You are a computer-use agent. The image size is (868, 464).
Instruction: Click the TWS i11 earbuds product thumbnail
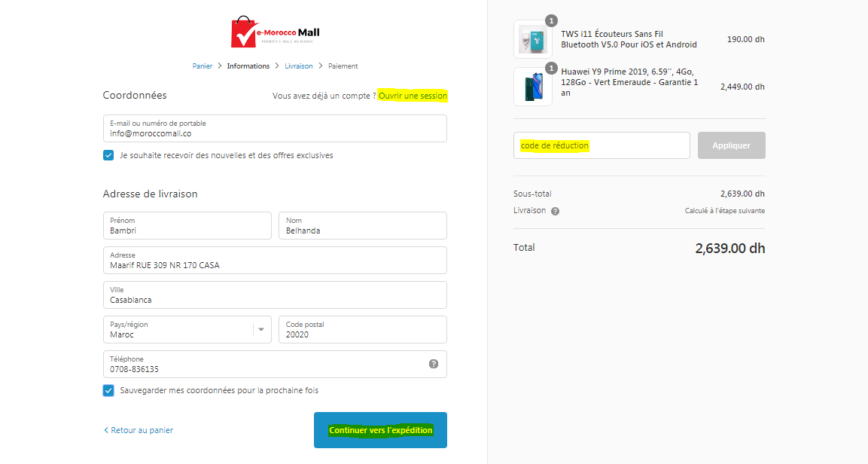[532, 40]
